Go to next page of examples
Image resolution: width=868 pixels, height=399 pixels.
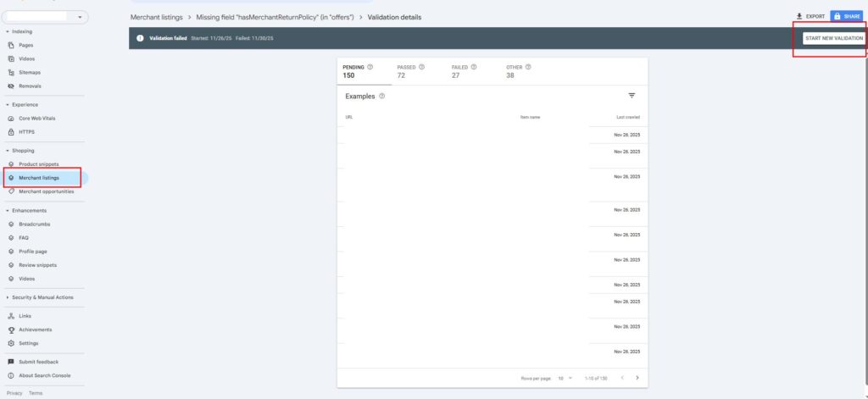(x=637, y=378)
